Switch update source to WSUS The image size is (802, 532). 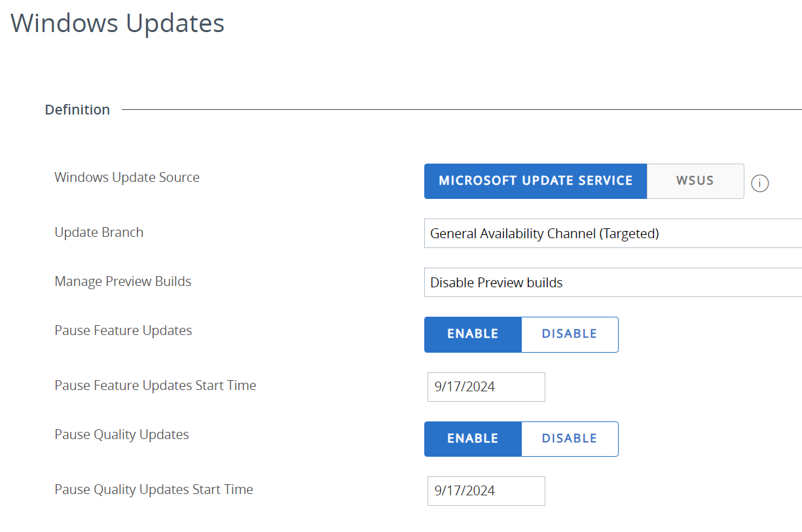point(695,181)
